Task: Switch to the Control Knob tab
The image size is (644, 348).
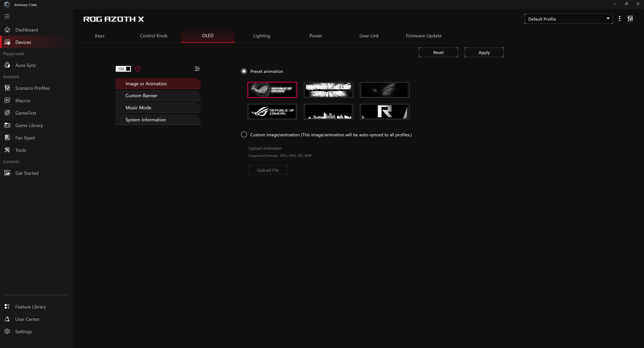Action: (x=154, y=36)
